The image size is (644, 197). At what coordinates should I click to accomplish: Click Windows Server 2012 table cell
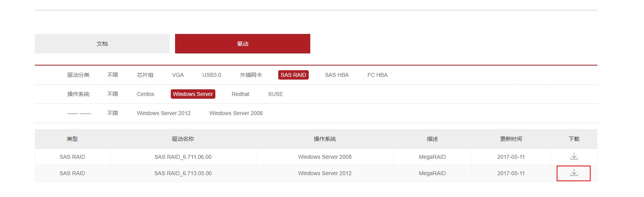(x=325, y=173)
